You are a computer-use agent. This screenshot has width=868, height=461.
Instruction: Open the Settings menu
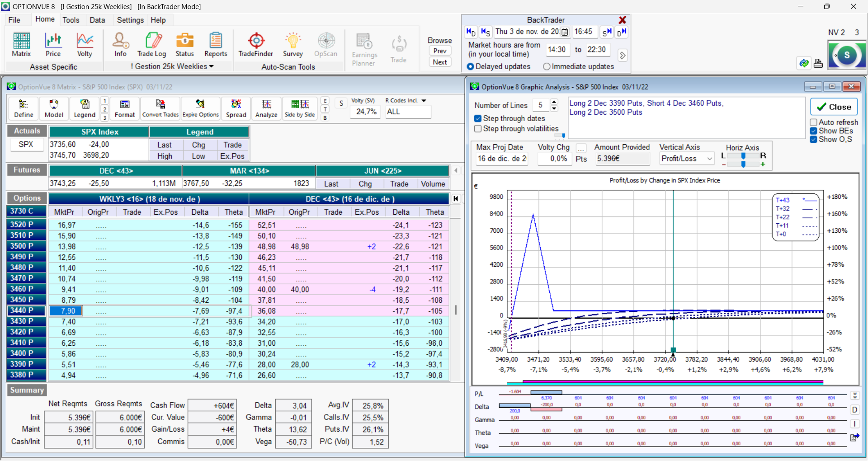tap(130, 20)
